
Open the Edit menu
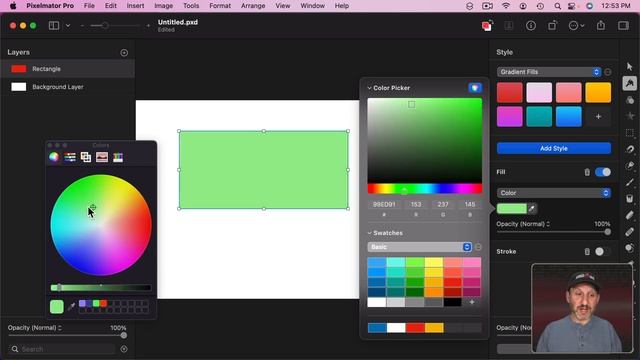(111, 6)
